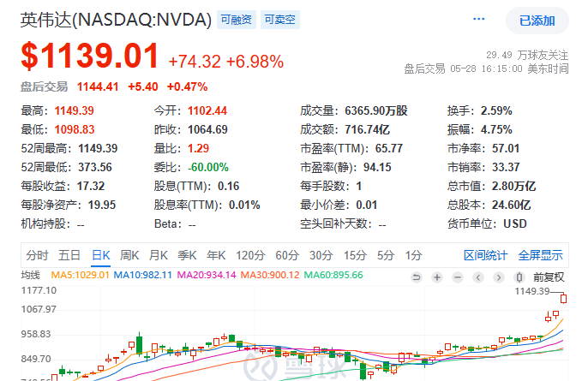Zoom out chart with minus icon
Image resolution: width=588 pixels, height=381 pixels.
coord(458,277)
